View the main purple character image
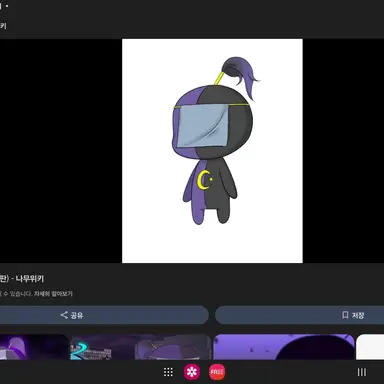384x384 pixels. 212,151
